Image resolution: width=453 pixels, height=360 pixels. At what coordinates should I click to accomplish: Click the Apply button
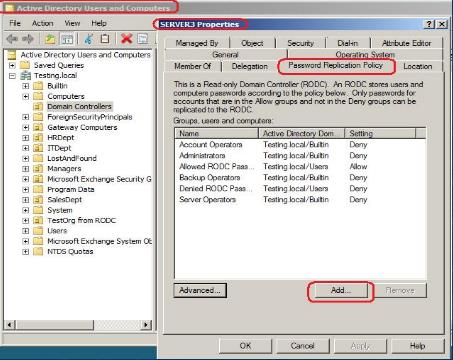[360, 346]
